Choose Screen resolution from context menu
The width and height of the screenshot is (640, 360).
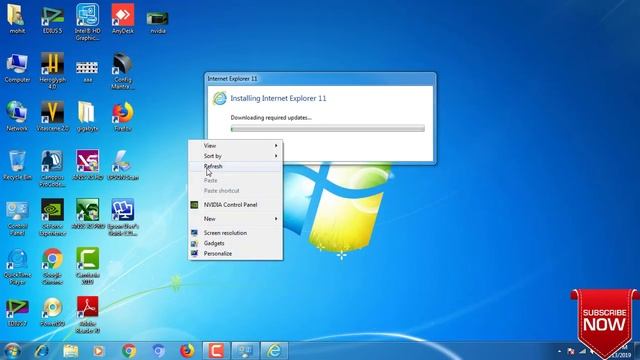click(236, 233)
